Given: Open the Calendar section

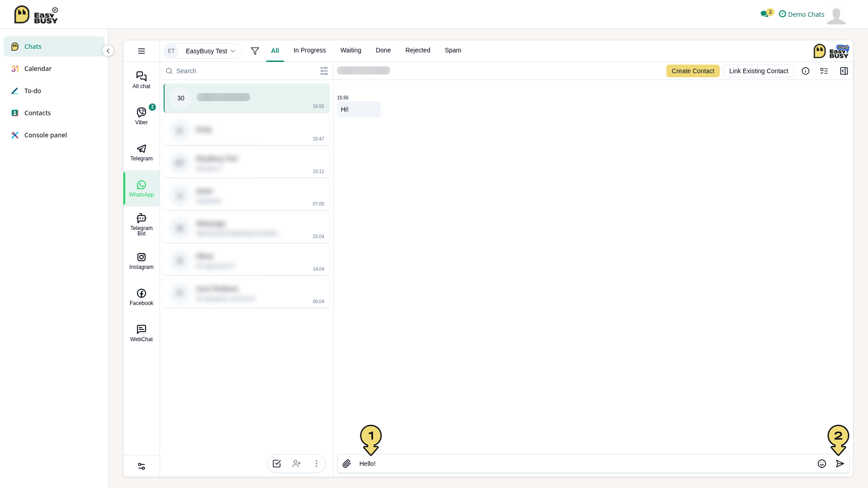Looking at the screenshot, I should [x=54, y=69].
